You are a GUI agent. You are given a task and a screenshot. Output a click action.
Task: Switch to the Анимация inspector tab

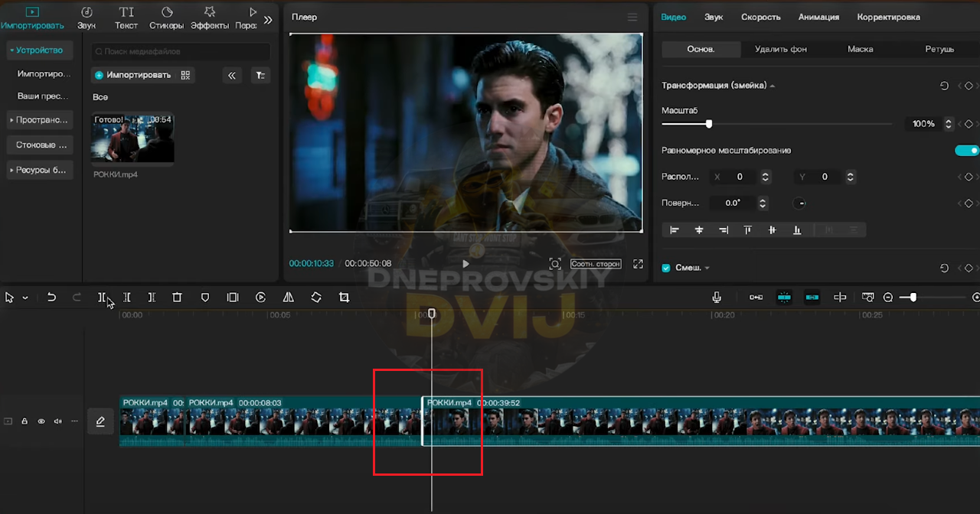(x=818, y=17)
